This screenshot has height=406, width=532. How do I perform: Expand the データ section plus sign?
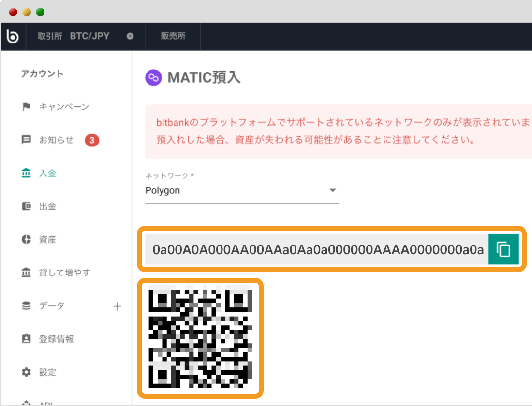pyautogui.click(x=117, y=306)
